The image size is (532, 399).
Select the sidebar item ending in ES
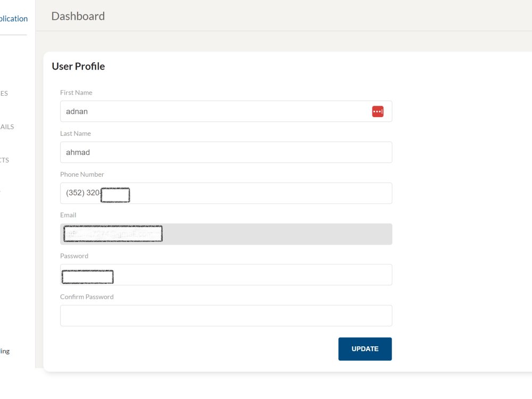tap(4, 94)
